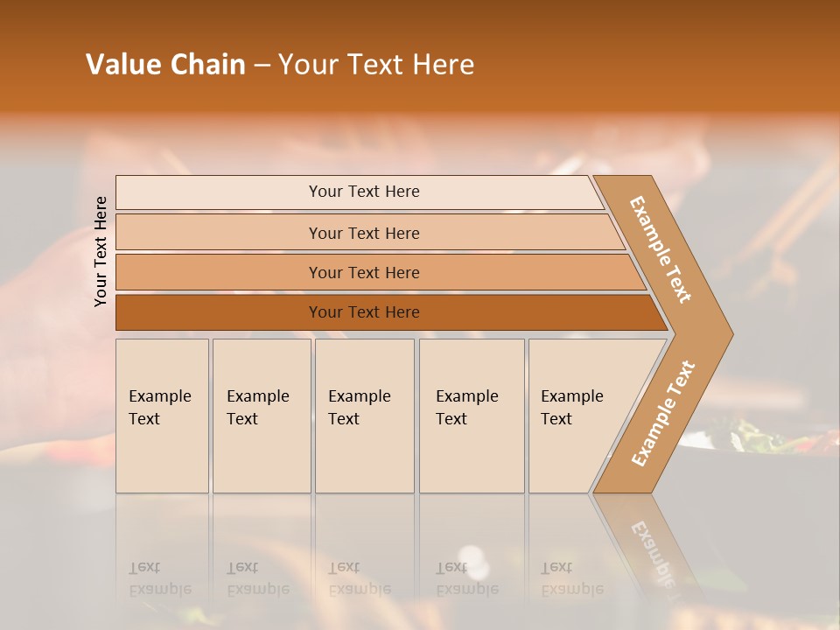Select the darkest brown 'Your Text Here' bar
Viewport: 840px width, 630px height.
[x=363, y=312]
